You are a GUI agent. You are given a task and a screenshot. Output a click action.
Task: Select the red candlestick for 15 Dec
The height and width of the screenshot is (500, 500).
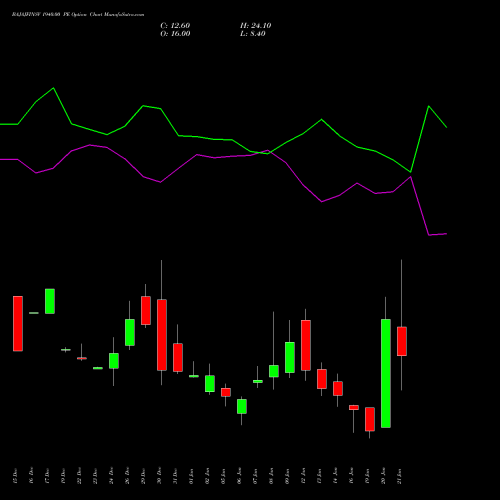pyautogui.click(x=18, y=324)
